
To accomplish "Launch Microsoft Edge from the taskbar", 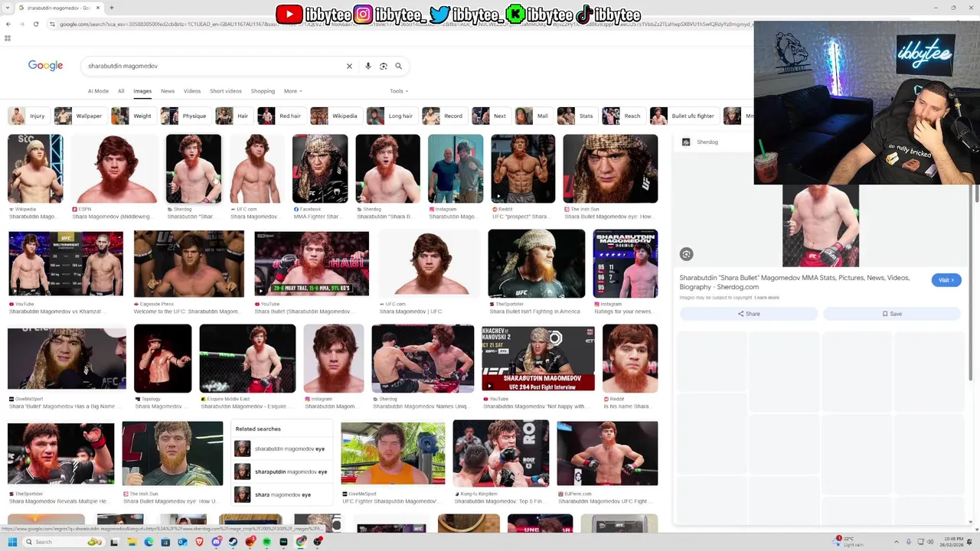I will 149,542.
